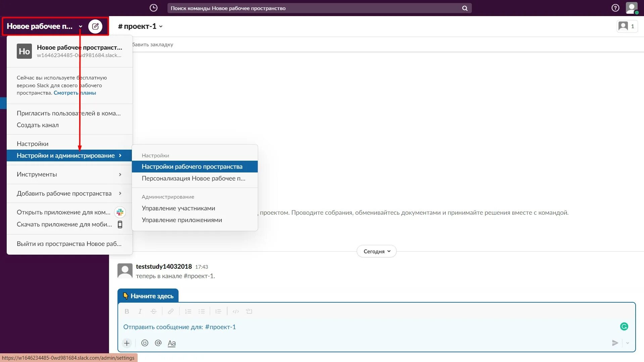Open the emoji picker
The height and width of the screenshot is (362, 644).
tap(145, 343)
